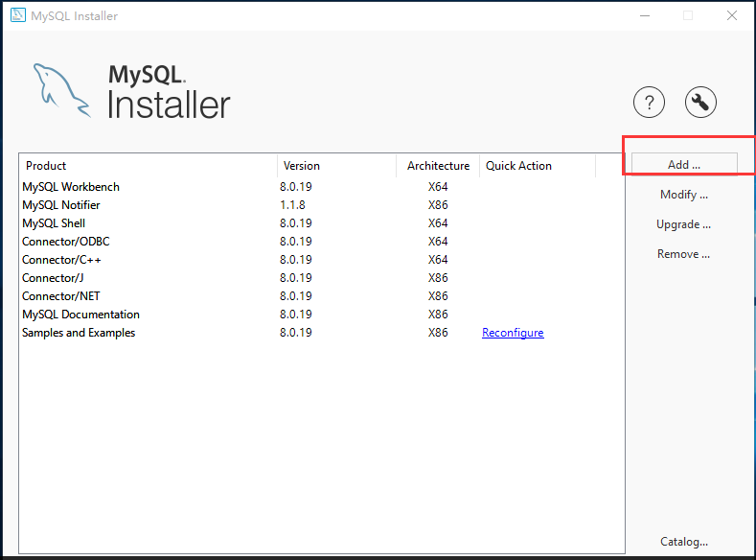Image resolution: width=756 pixels, height=560 pixels.
Task: Click version 1.1.8 of MySQL Notifier
Action: pos(292,205)
